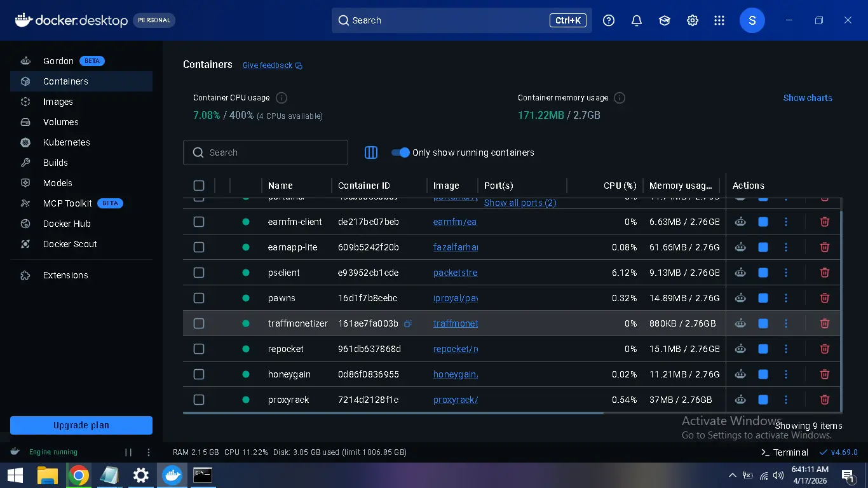Check the traffmonetizer row checkbox

click(199, 323)
